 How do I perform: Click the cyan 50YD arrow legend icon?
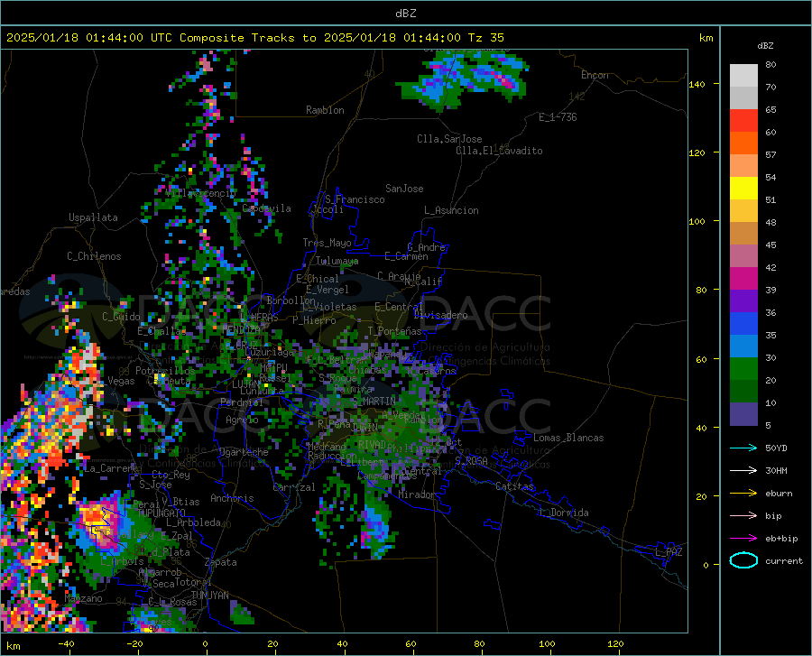(x=743, y=448)
